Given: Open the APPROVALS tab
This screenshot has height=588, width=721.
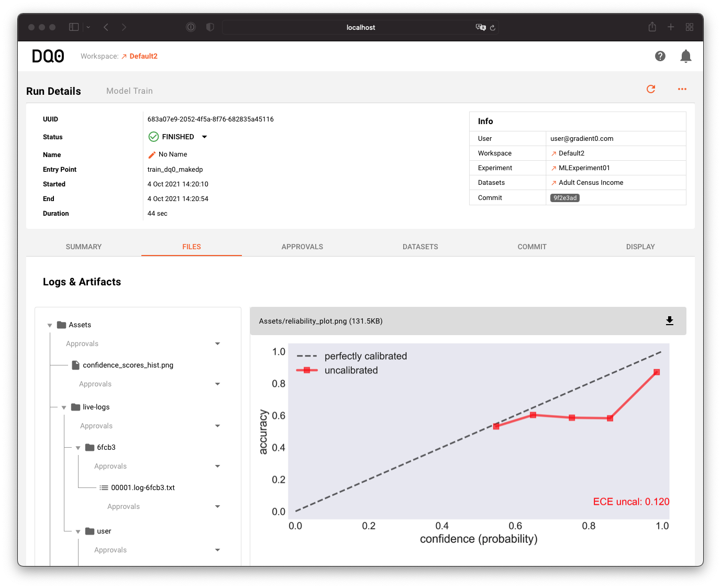Looking at the screenshot, I should [x=302, y=247].
